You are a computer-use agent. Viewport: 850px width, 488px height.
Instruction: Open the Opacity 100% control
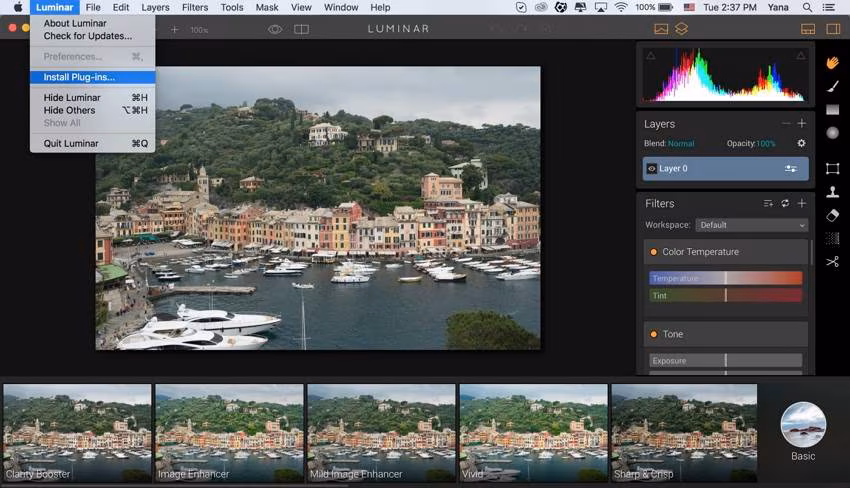tap(765, 144)
